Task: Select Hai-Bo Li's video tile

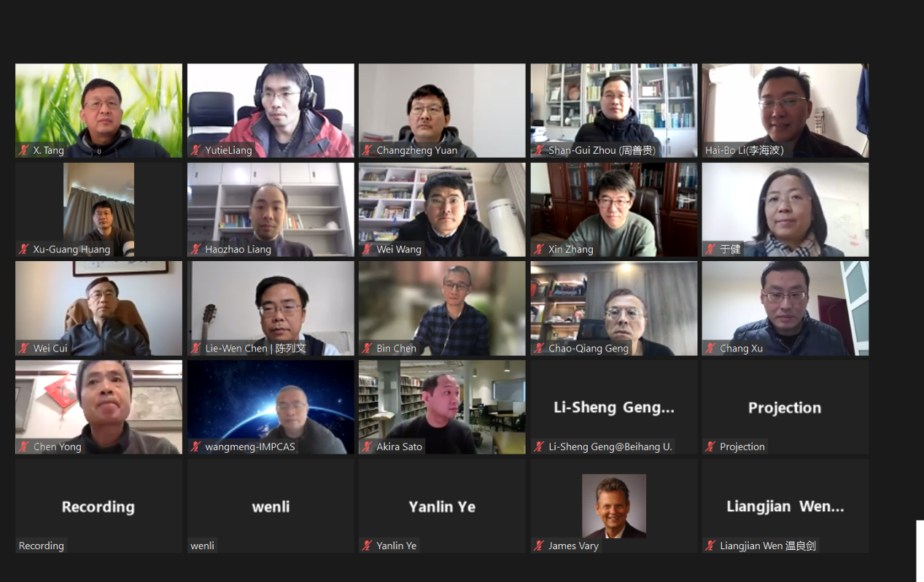Action: click(x=785, y=110)
